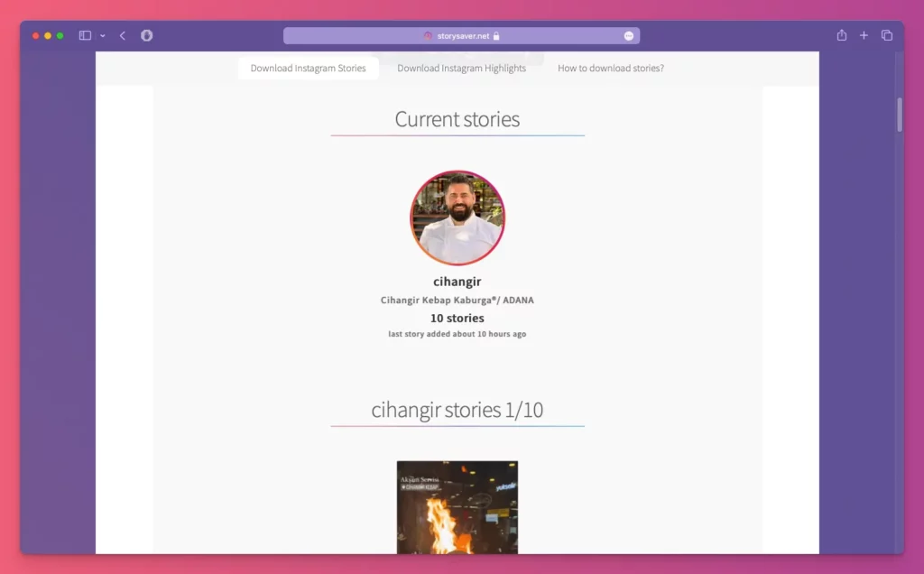Click the page vertical scrollbar
The height and width of the screenshot is (574, 924).
[x=900, y=115]
